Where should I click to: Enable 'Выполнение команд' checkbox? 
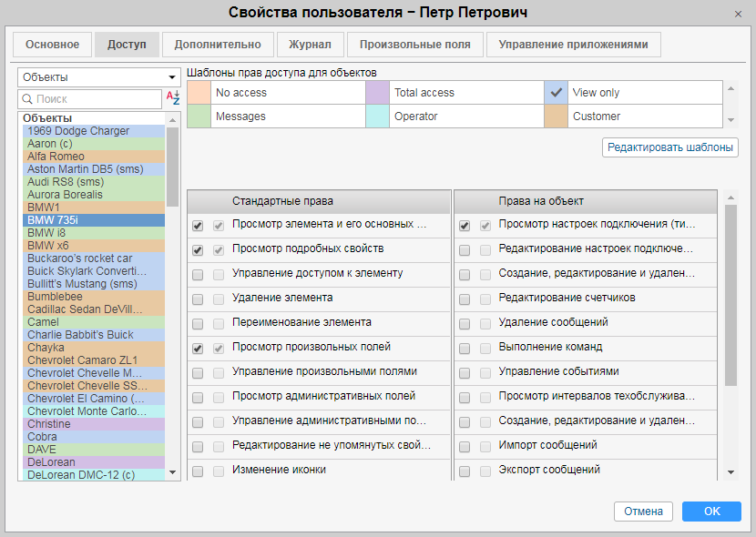coord(465,348)
